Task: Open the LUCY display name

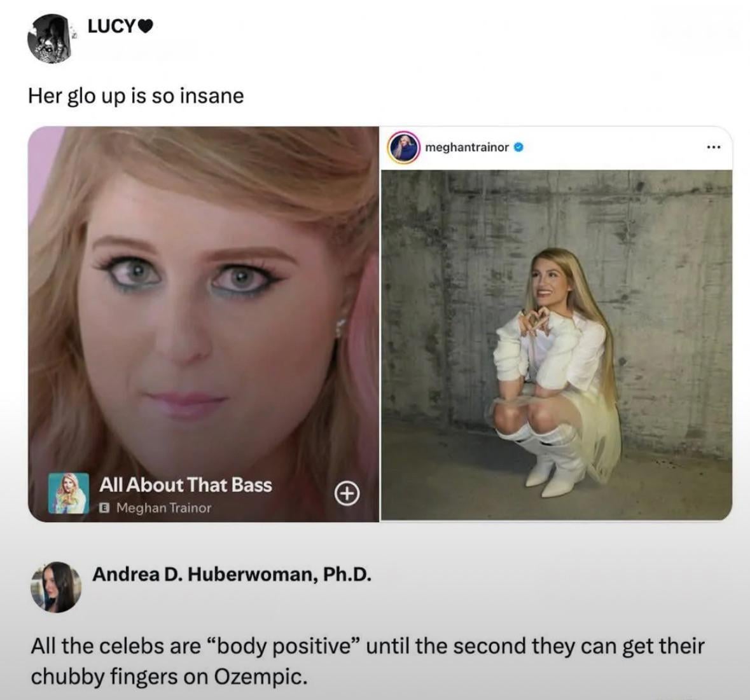Action: tap(112, 26)
